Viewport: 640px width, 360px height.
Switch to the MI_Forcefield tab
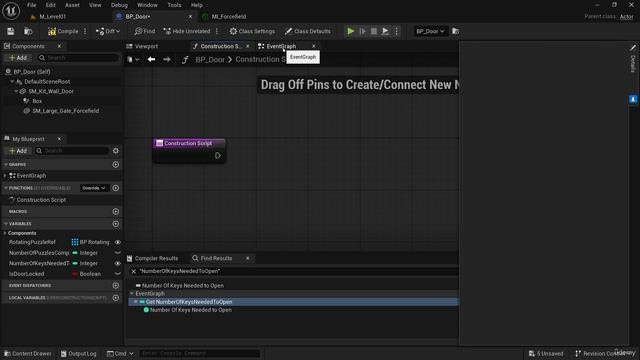(x=229, y=17)
